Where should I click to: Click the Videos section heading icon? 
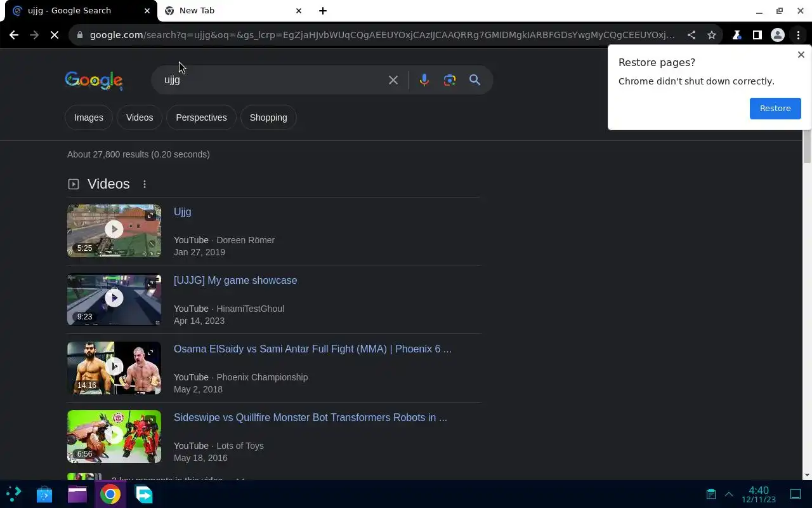(74, 184)
